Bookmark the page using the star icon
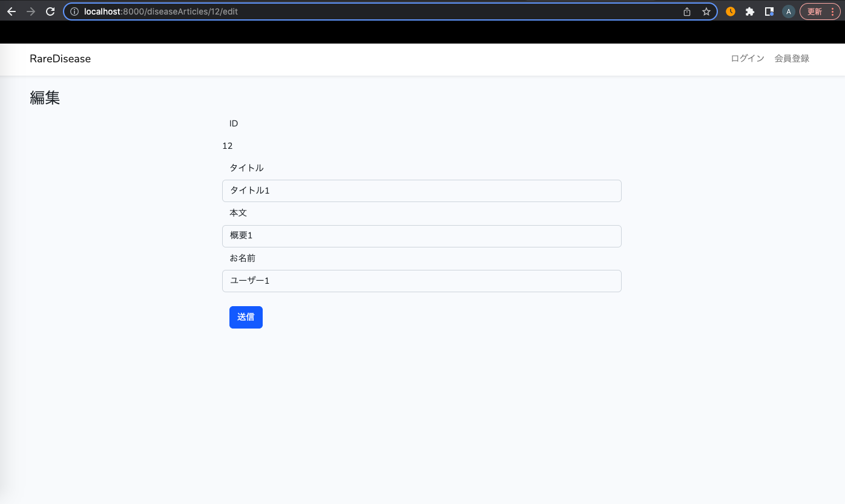 point(706,11)
